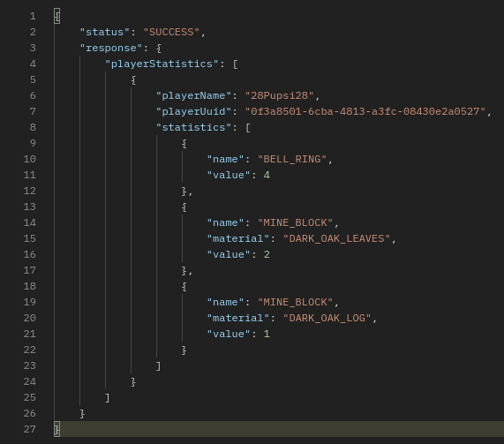The image size is (504, 444).
Task: Select the "DARK_OAK_LOG" material value
Action: point(327,319)
